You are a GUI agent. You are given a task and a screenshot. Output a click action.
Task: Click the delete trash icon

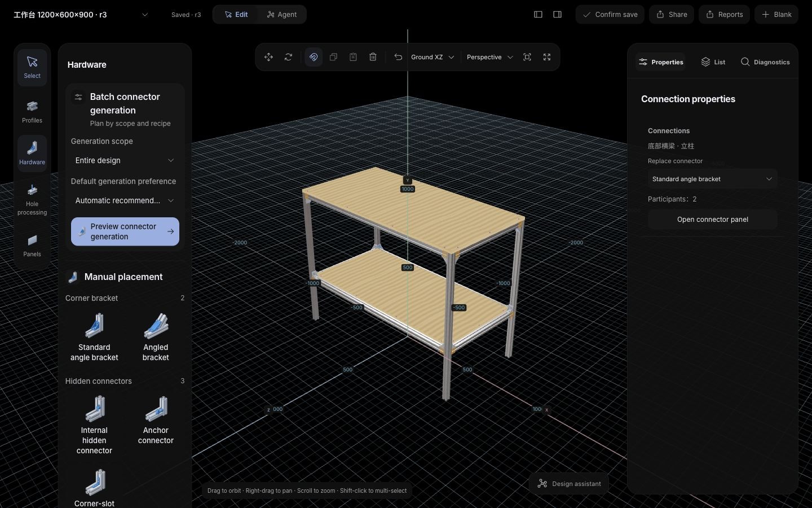pos(373,57)
